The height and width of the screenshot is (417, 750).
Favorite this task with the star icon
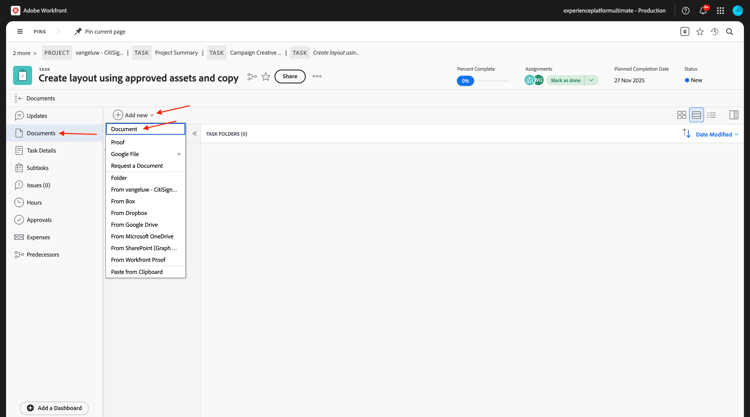[x=266, y=77]
